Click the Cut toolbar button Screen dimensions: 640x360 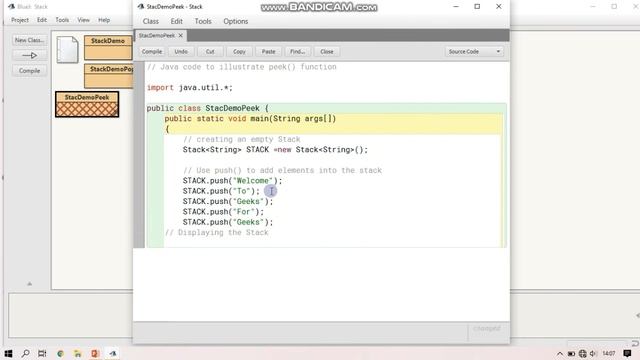coord(210,51)
